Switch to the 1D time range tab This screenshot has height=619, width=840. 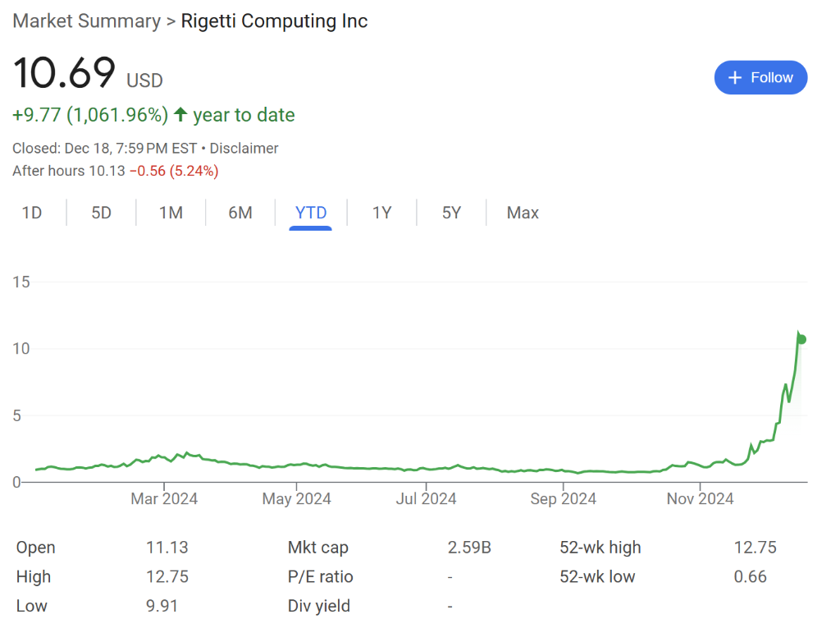(x=32, y=213)
